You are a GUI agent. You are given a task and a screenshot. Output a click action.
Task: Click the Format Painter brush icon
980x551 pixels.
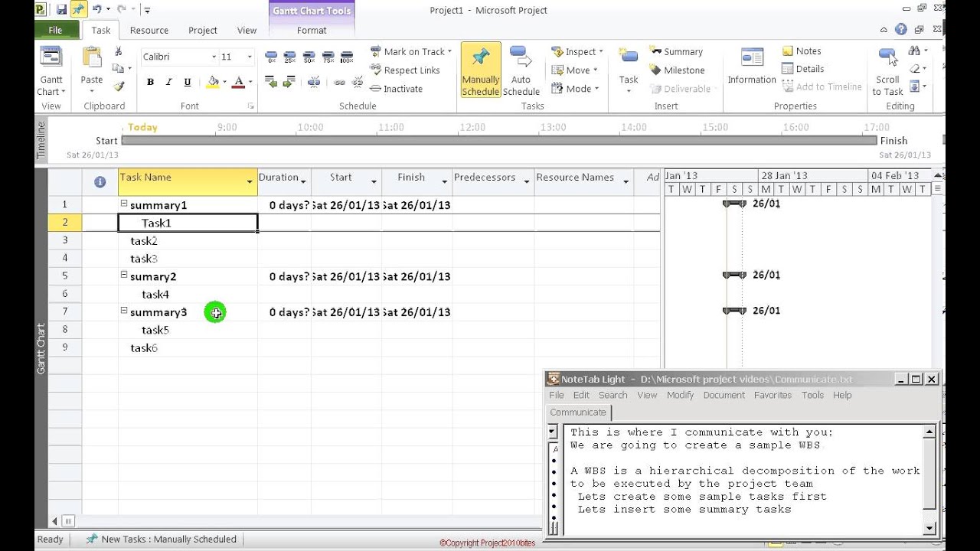point(118,86)
